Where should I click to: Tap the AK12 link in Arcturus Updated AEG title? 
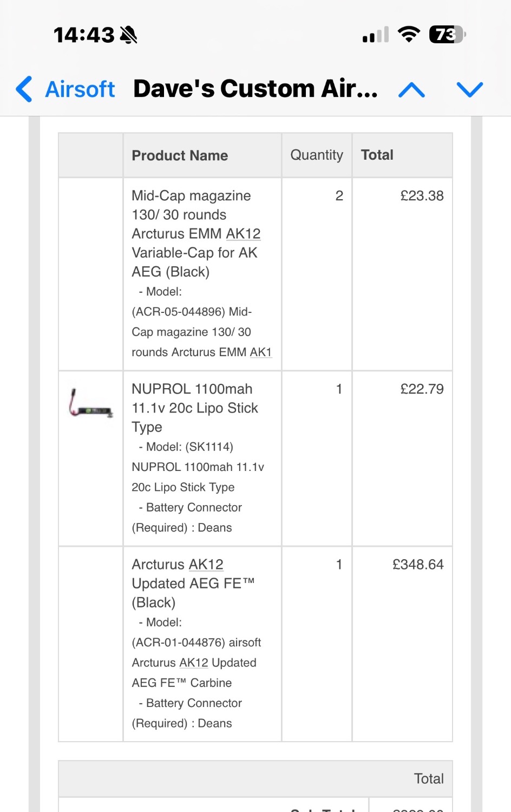[206, 565]
